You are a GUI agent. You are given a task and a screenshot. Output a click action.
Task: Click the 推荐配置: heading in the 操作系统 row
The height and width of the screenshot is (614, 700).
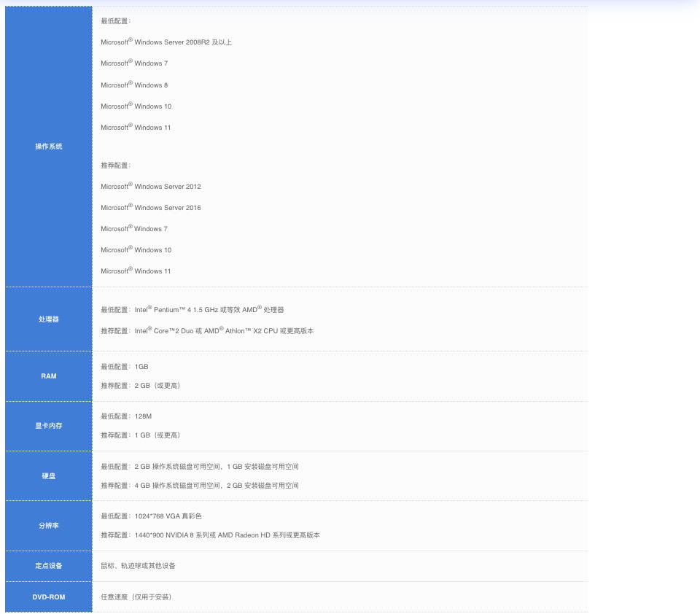click(x=116, y=166)
